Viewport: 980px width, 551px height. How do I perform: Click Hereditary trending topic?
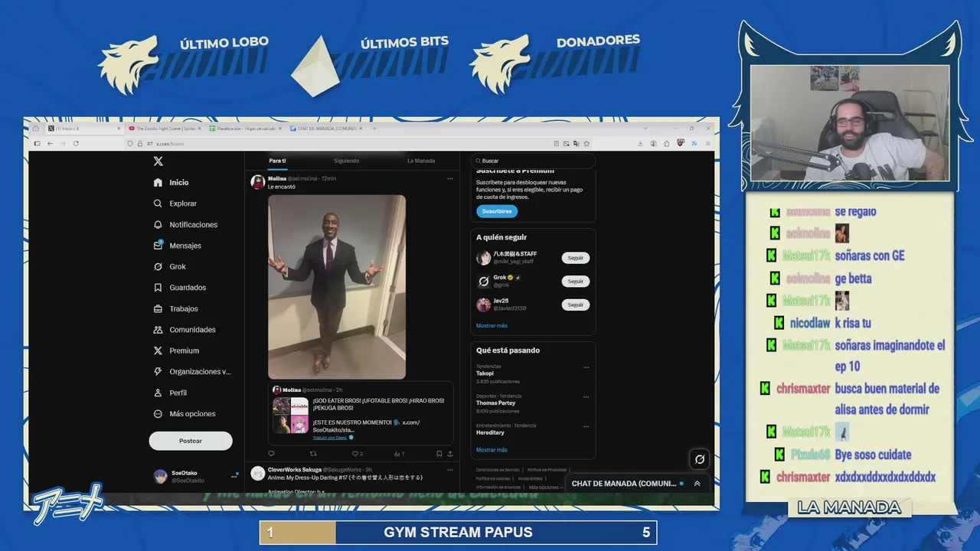coord(490,433)
